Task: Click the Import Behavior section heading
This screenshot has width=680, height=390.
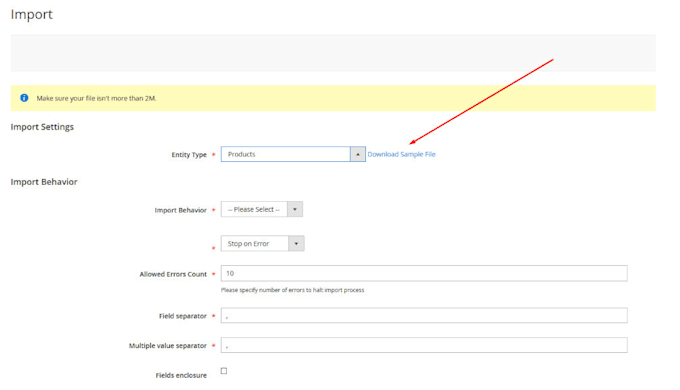Action: [44, 182]
